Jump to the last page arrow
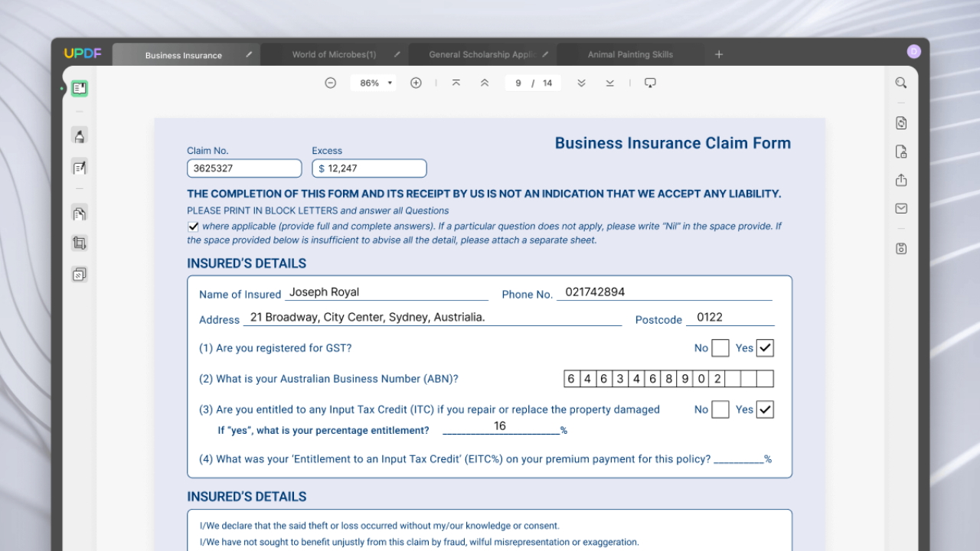This screenshot has height=551, width=980. tap(609, 83)
